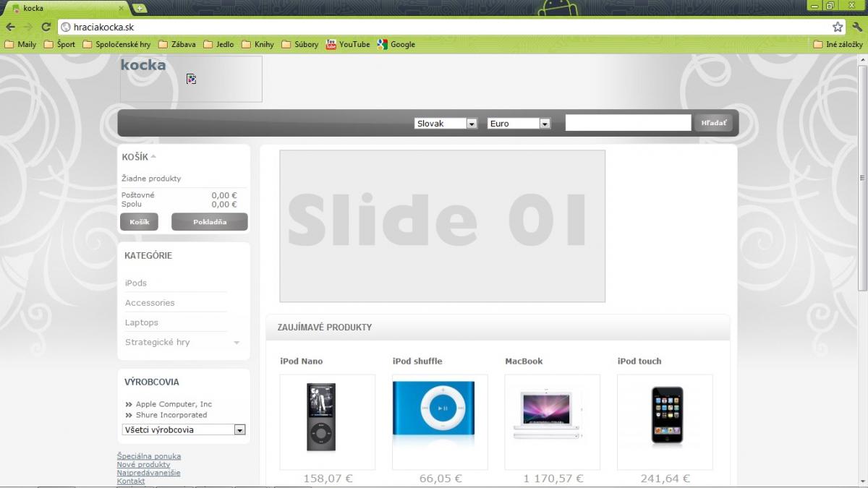Click the Slide 01 banner image
The image size is (868, 488).
coord(443,226)
